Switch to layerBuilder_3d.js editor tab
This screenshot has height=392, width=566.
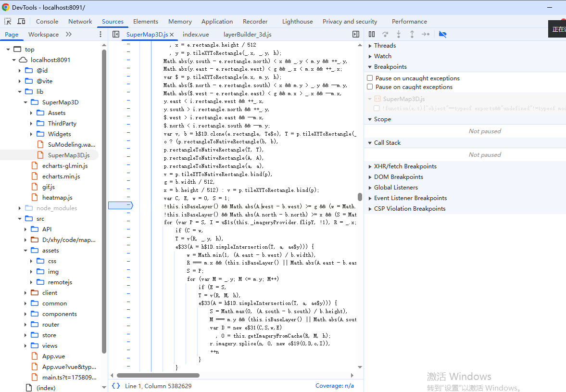tap(247, 34)
